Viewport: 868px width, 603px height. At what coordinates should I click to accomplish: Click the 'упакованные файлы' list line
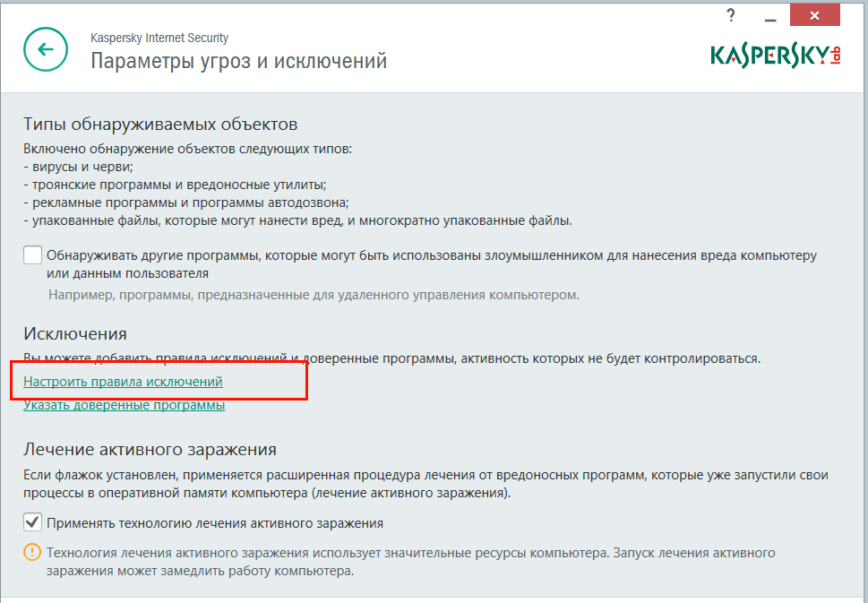click(297, 220)
